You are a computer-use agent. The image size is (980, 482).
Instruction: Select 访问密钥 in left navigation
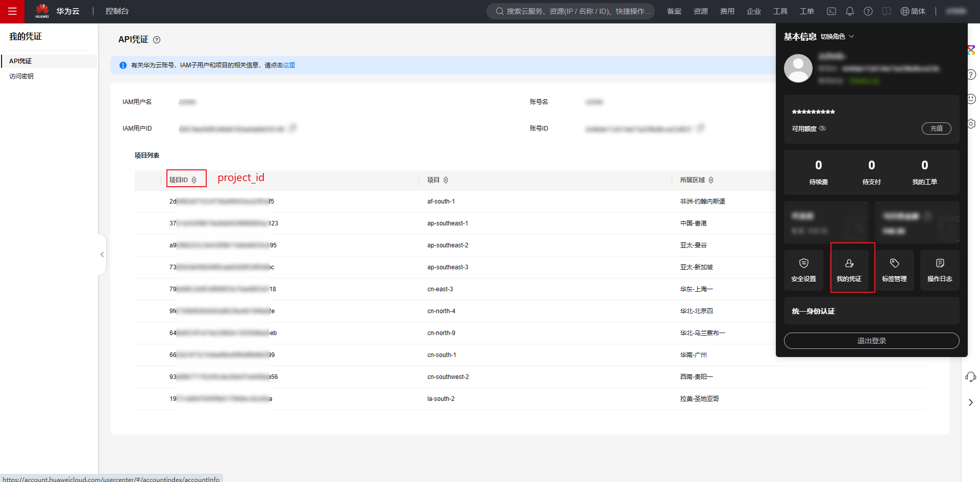(x=21, y=77)
